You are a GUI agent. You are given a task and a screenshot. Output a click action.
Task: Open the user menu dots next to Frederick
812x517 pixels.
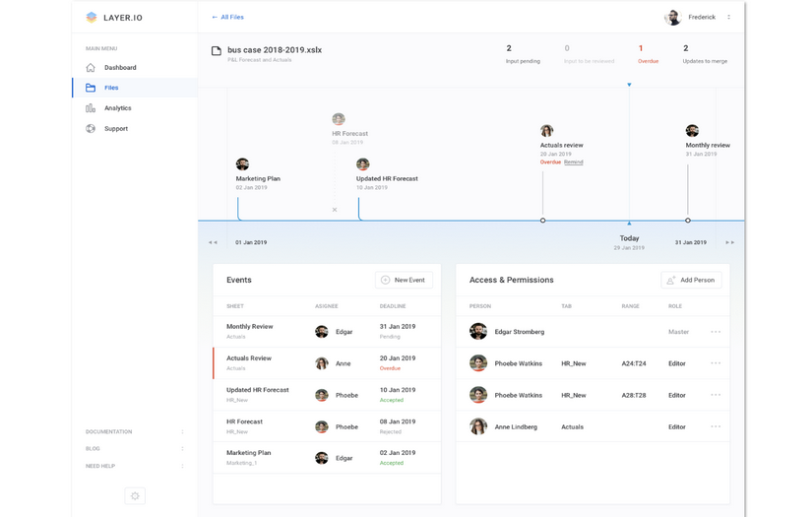tap(728, 17)
